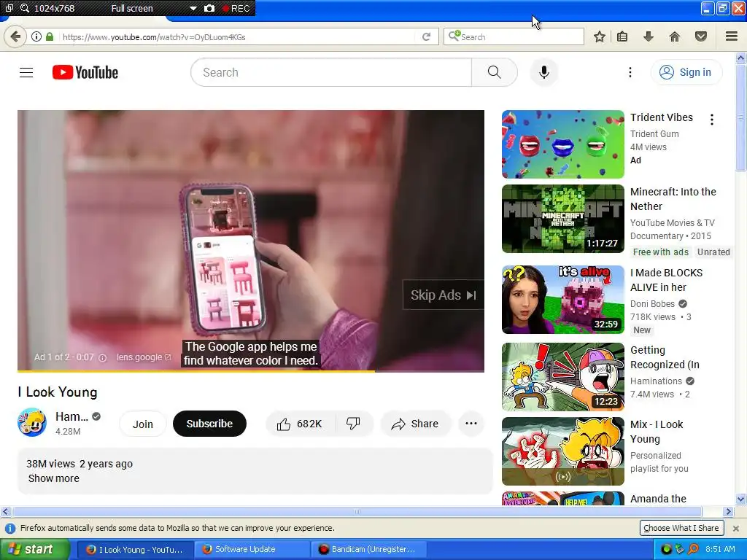
Task: Open Haminations channel avatar
Action: tap(32, 422)
